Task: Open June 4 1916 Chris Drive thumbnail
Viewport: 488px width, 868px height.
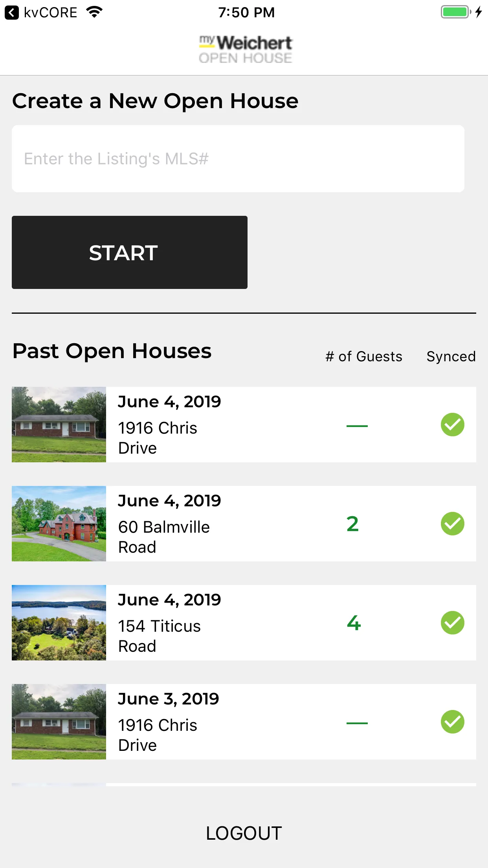Action: [x=59, y=425]
